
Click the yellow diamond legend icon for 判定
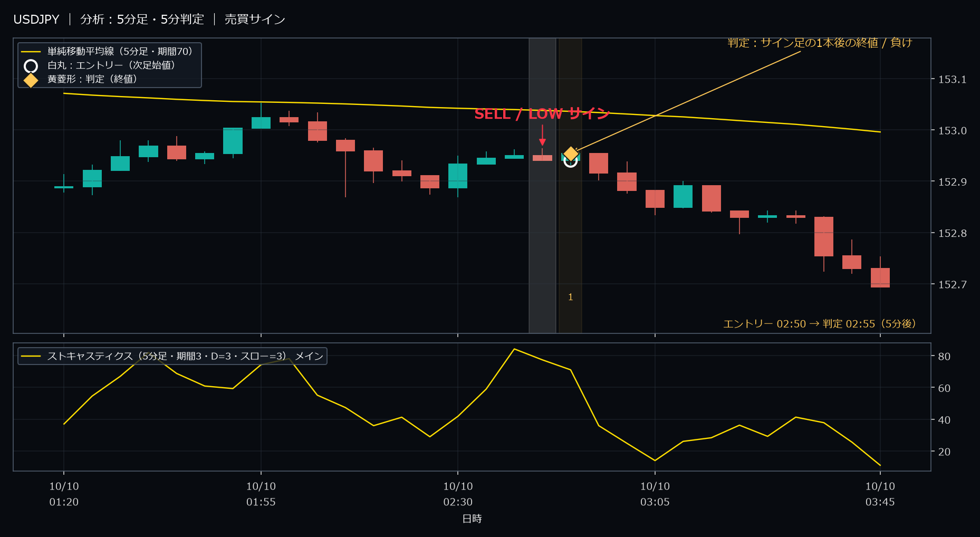pos(31,80)
